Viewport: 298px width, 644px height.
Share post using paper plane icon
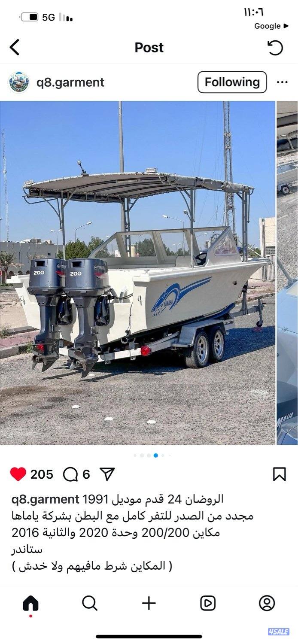tap(107, 474)
